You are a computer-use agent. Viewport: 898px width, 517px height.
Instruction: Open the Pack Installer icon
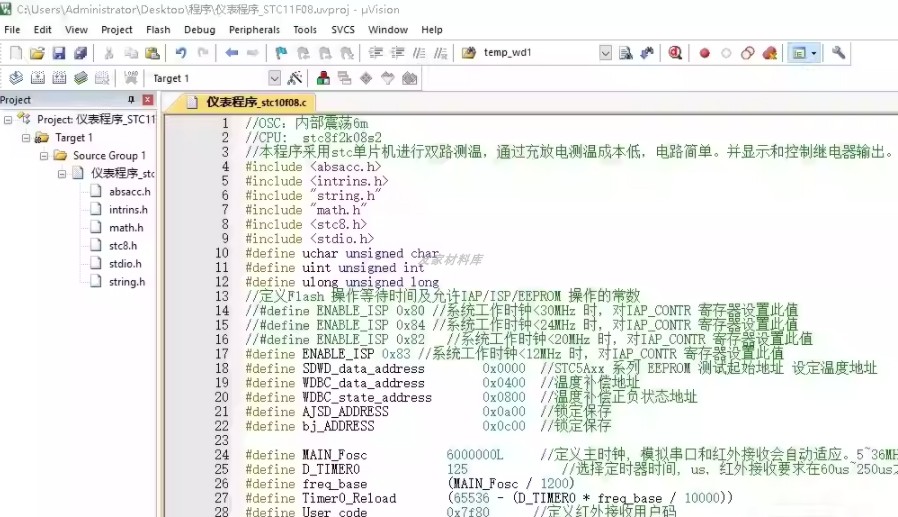[x=409, y=78]
